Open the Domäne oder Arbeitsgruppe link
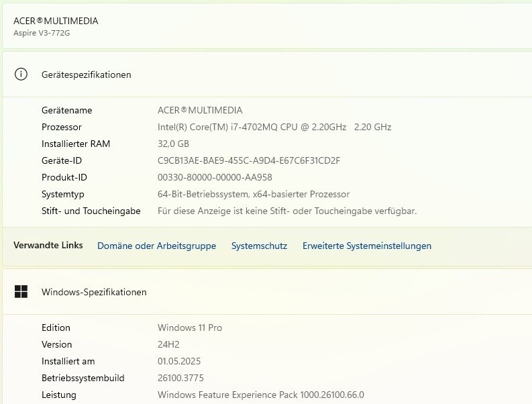The width and height of the screenshot is (532, 404). 156,246
